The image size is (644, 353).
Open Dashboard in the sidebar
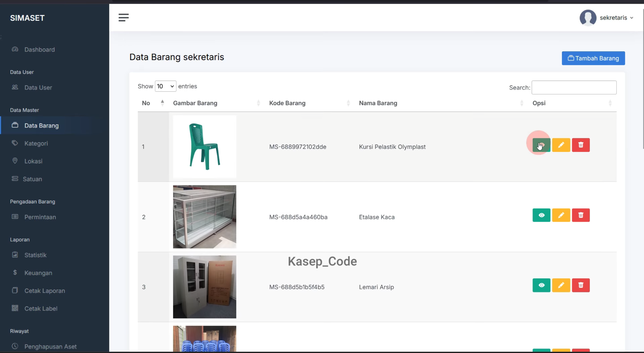[40, 49]
